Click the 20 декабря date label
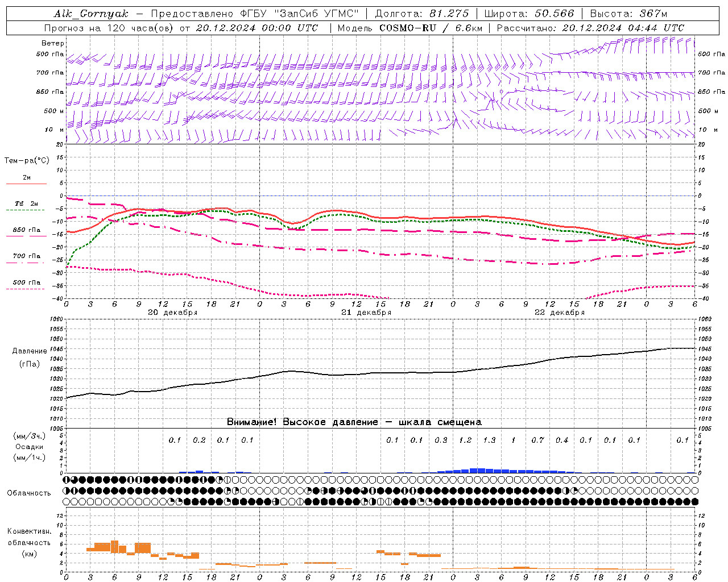This screenshot has height=582, width=728. [x=173, y=313]
